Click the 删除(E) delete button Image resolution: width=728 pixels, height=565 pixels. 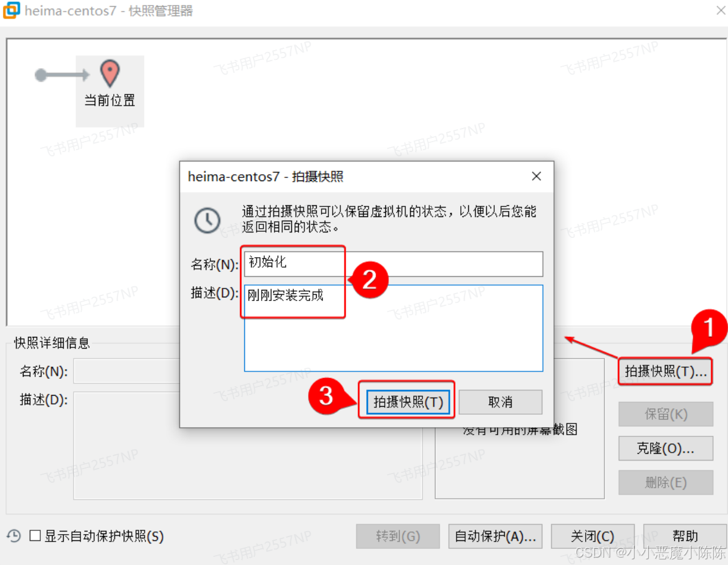pos(666,482)
